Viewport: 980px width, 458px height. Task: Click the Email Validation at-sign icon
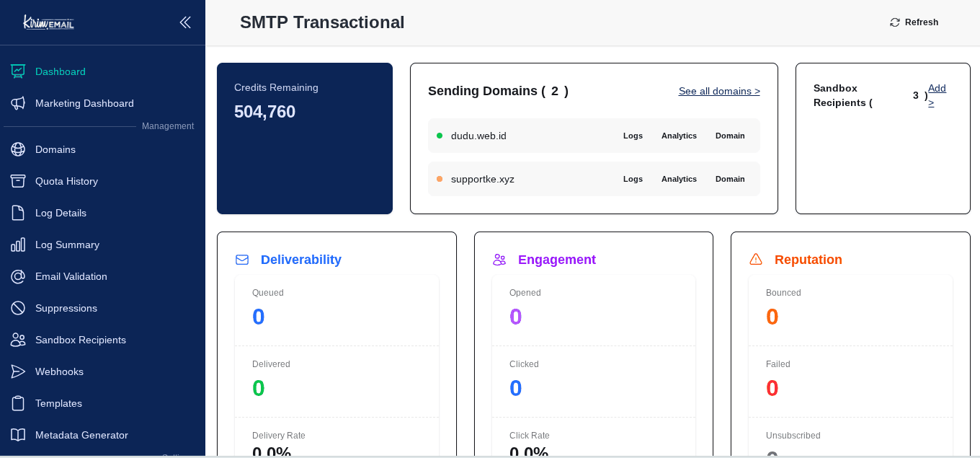coord(18,276)
